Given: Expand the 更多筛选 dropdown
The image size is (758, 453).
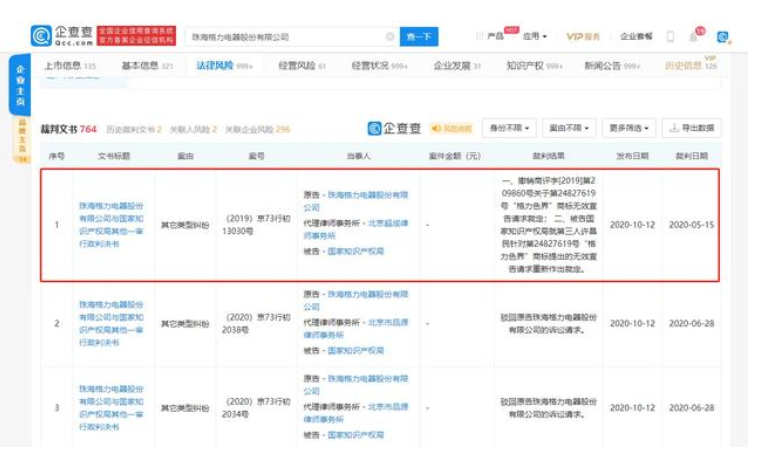Looking at the screenshot, I should [x=629, y=128].
